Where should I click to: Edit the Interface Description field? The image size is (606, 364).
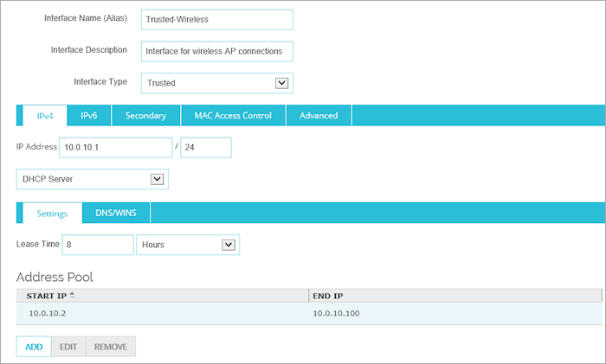pos(216,51)
